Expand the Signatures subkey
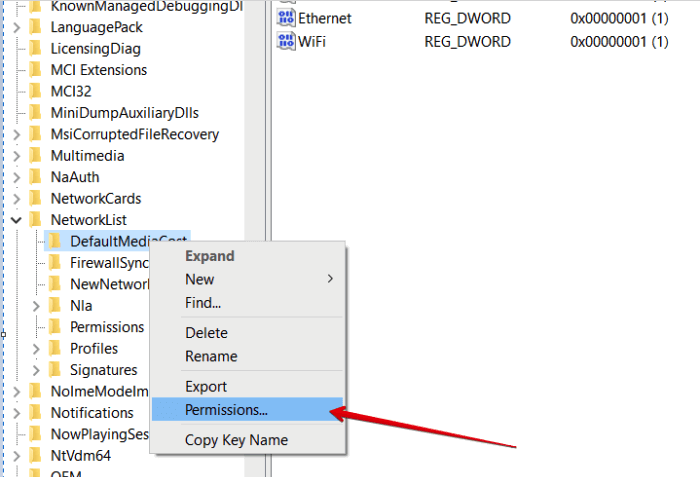This screenshot has height=477, width=700. coord(36,370)
